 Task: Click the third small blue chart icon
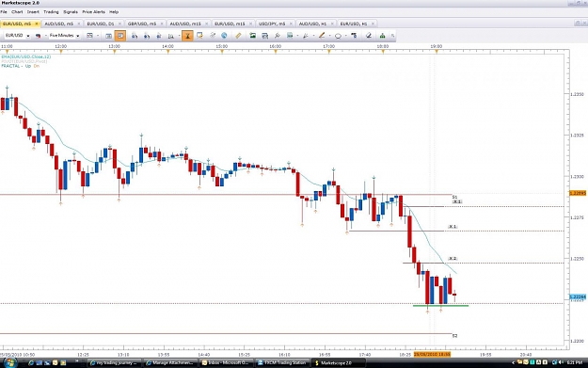click(159, 36)
